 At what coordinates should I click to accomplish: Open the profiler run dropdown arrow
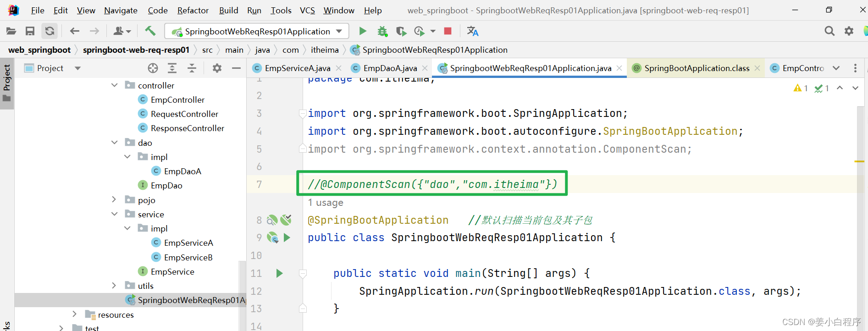pyautogui.click(x=433, y=31)
